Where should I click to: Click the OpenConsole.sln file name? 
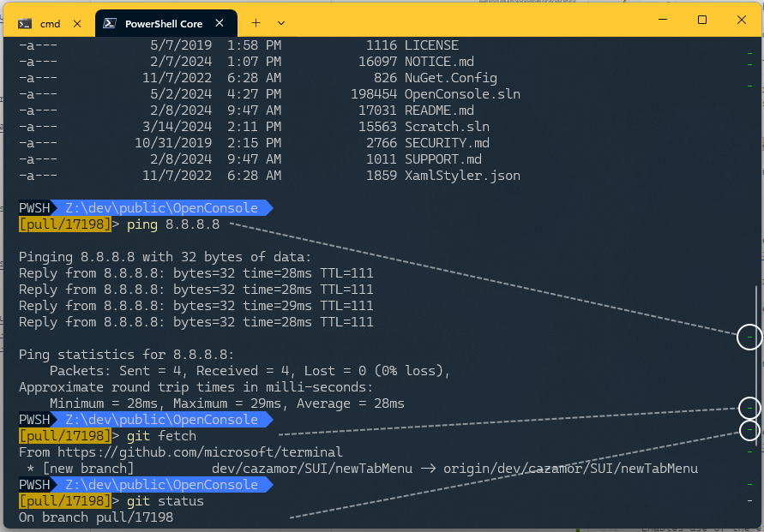(462, 94)
